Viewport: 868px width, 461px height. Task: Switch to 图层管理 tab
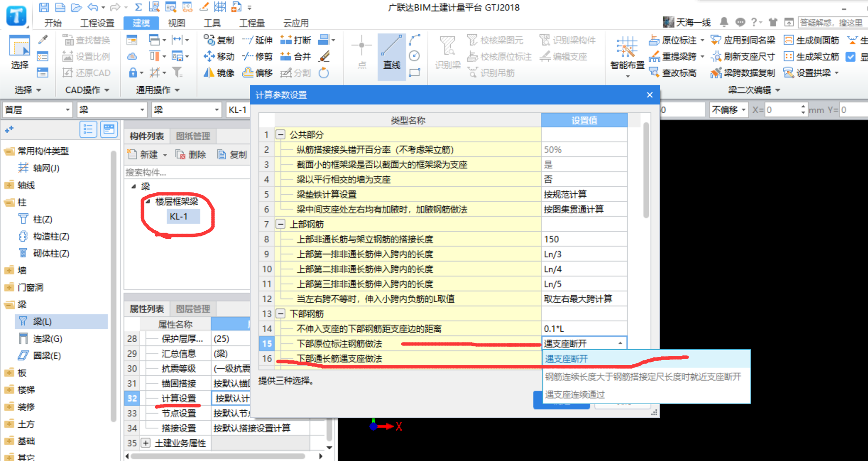click(193, 308)
